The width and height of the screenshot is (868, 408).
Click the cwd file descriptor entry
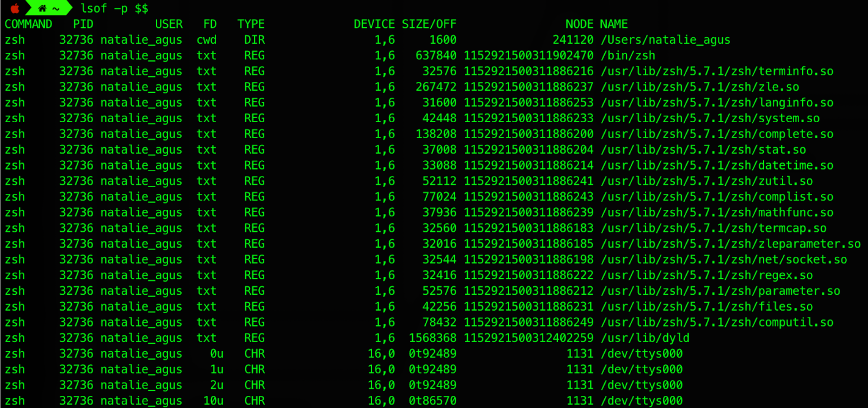pyautogui.click(x=207, y=40)
